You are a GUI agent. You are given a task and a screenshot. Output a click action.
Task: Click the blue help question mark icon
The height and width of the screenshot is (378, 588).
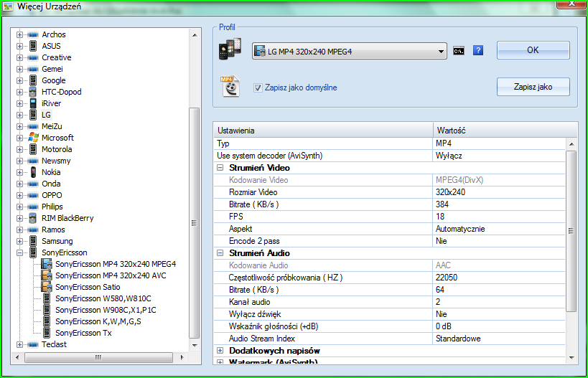478,51
